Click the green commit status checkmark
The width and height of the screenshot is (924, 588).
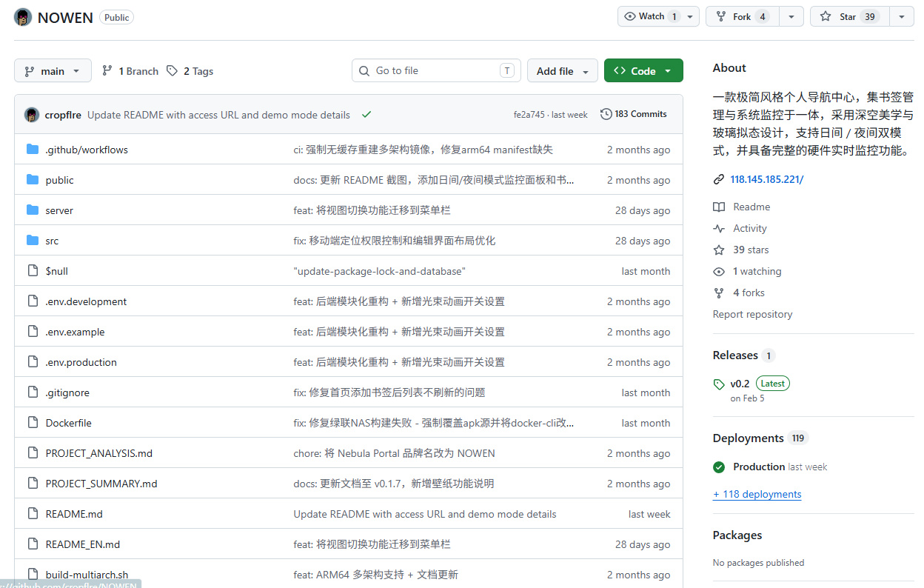click(366, 115)
